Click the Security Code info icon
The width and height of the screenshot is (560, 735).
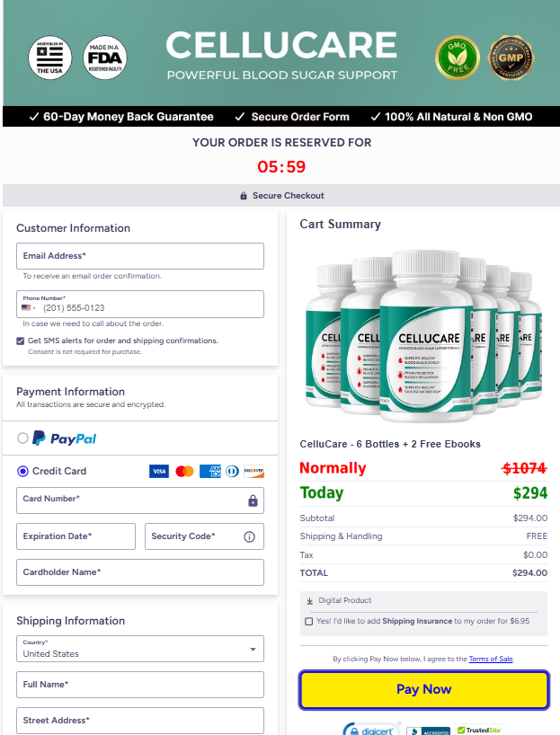pos(250,536)
